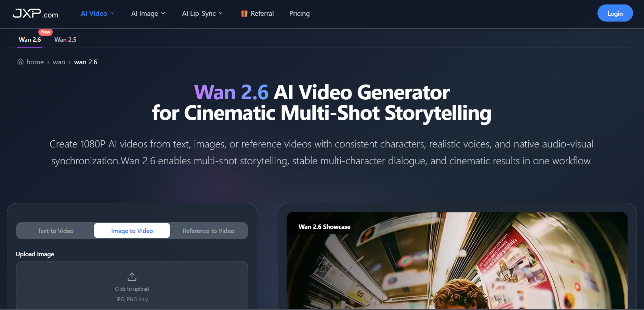Click the upload image drop area
The height and width of the screenshot is (310, 644).
click(132, 286)
